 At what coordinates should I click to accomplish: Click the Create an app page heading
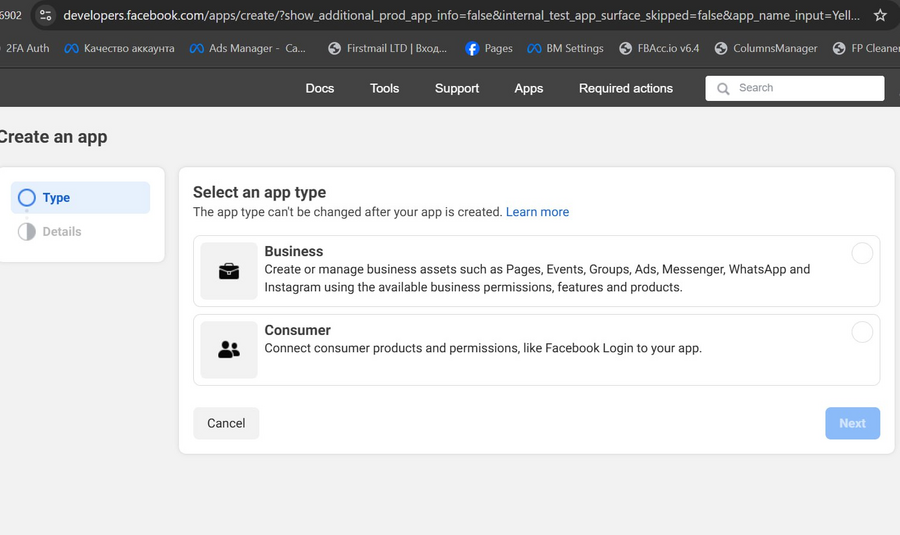(53, 137)
